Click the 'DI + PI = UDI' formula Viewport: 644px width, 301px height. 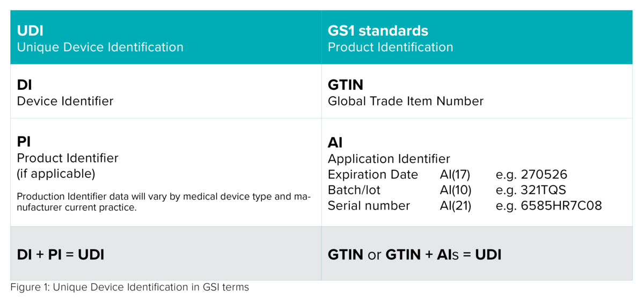[61, 254]
